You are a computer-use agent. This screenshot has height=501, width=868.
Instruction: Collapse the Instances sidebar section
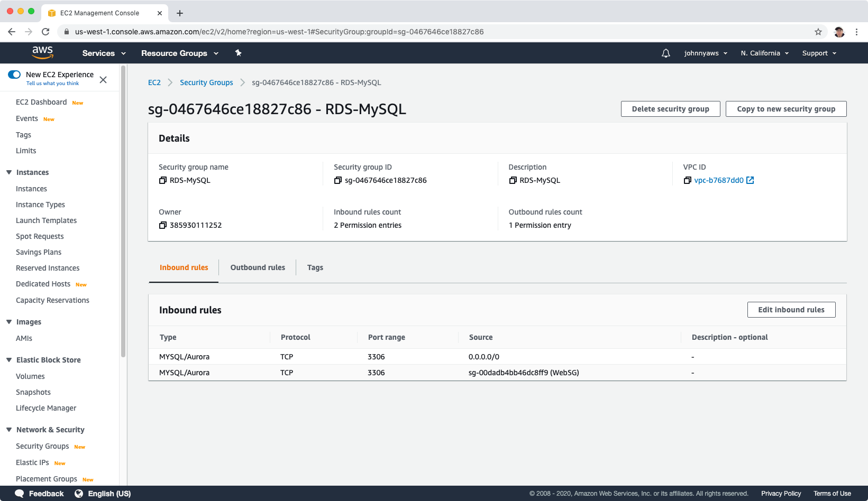[9, 172]
